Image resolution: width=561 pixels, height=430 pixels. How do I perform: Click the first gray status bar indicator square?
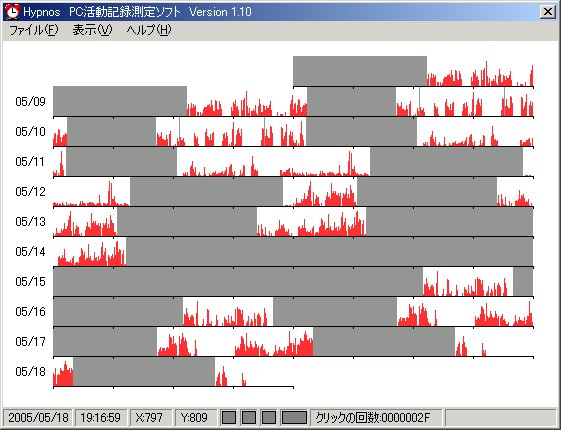pyautogui.click(x=229, y=417)
